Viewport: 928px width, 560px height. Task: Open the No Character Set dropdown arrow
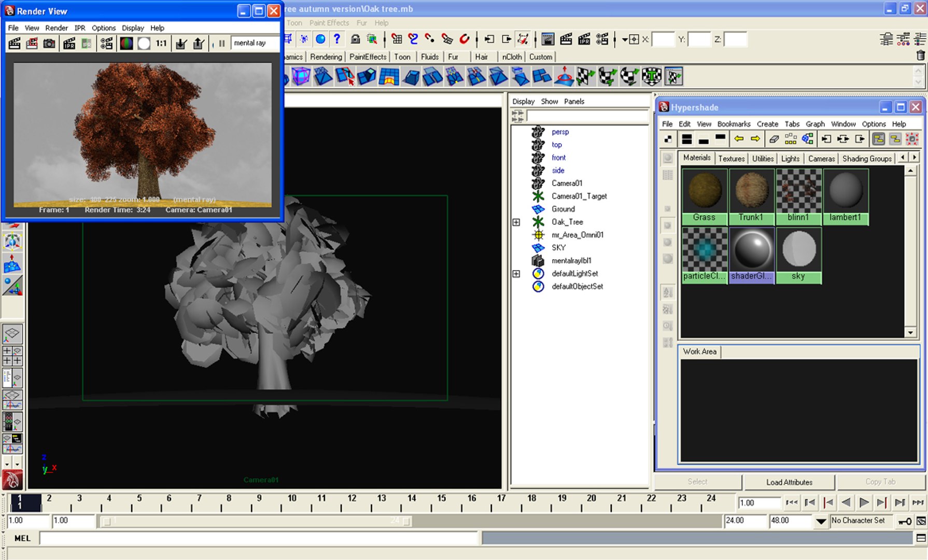coord(821,521)
